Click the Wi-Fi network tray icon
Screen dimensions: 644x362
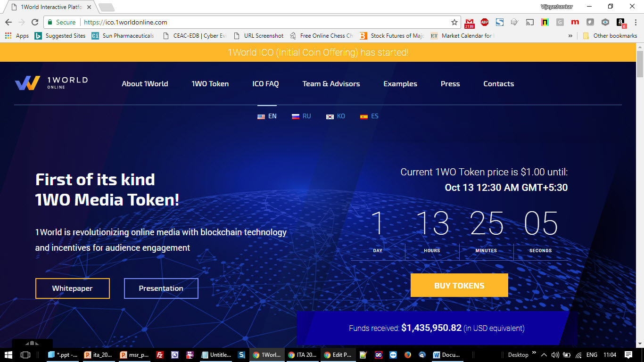[578, 355]
